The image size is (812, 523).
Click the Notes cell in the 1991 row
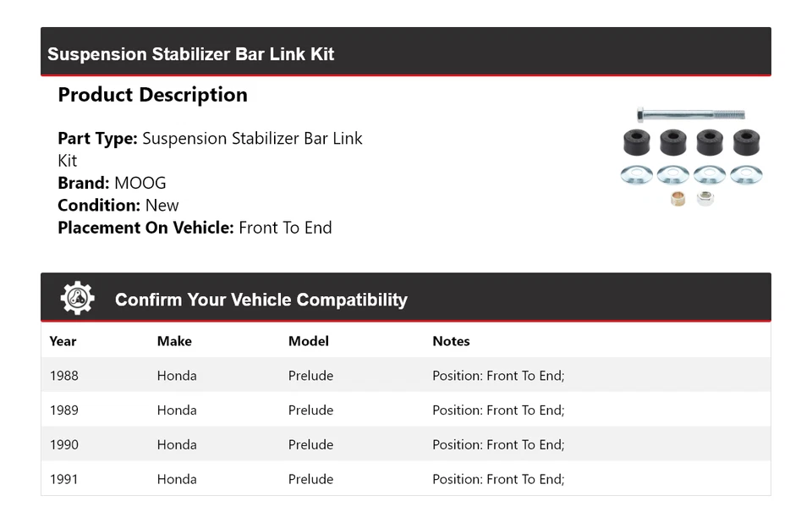498,479
